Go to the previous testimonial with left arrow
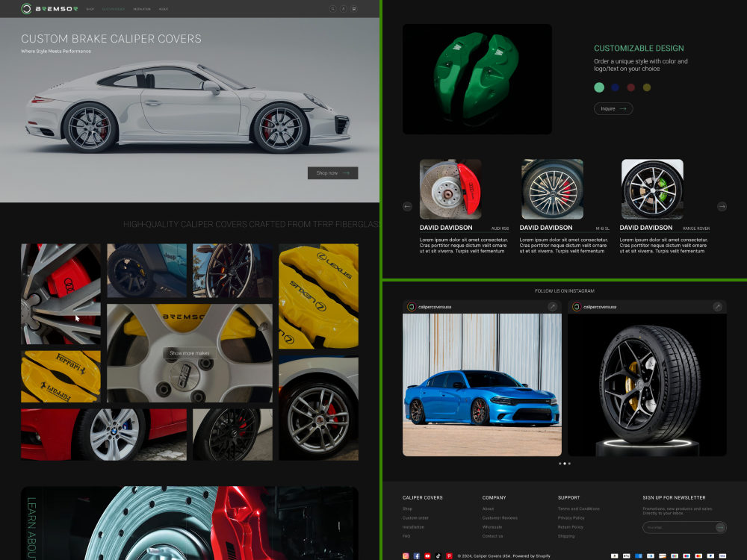 click(x=407, y=206)
